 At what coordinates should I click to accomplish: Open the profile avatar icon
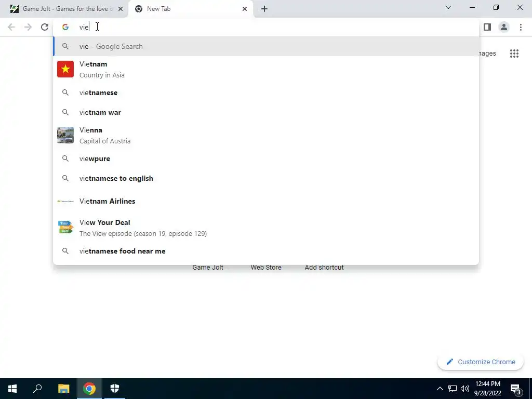click(504, 27)
